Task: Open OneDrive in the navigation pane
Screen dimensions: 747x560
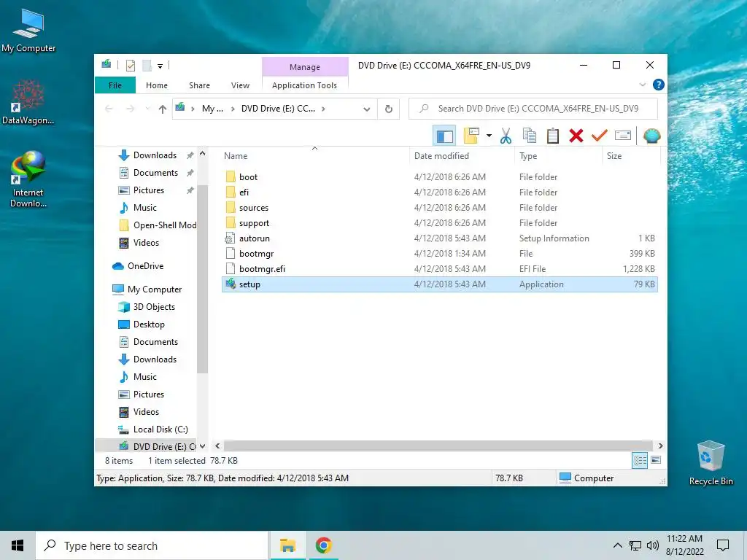Action: 145,266
